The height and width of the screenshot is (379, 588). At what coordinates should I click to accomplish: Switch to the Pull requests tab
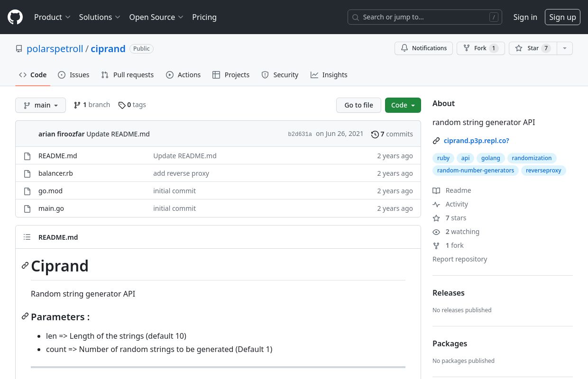tap(128, 75)
